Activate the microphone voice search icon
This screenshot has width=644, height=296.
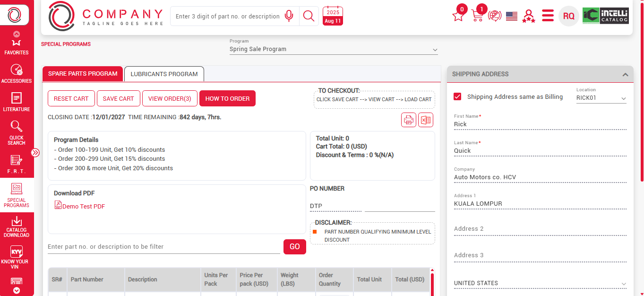pyautogui.click(x=289, y=16)
